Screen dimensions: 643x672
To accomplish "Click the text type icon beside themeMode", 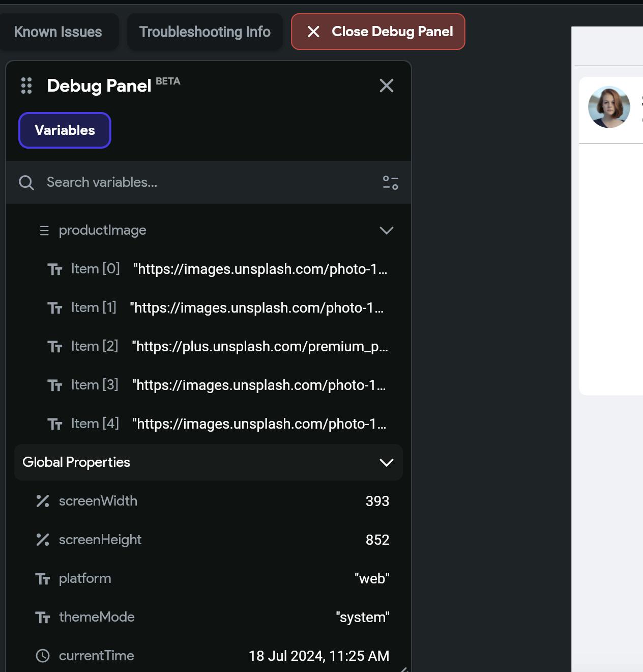I will coord(43,618).
